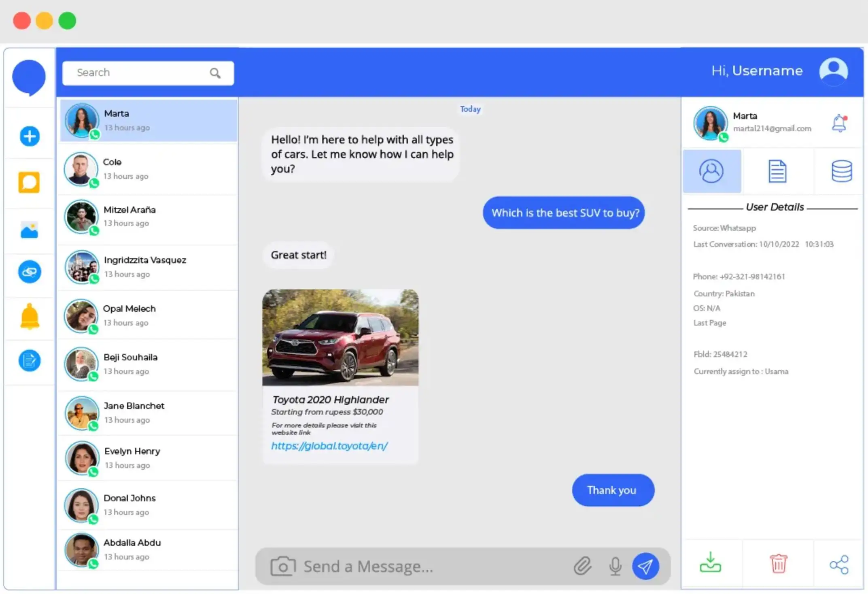The image size is (868, 594).
Task: Click the 'Which is the best SUV to buy?' message
Action: click(x=564, y=213)
